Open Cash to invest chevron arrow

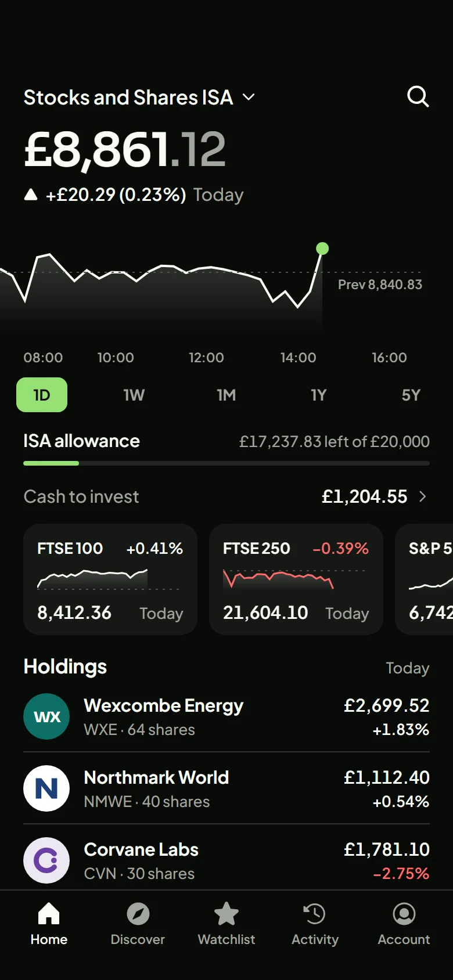pos(423,496)
